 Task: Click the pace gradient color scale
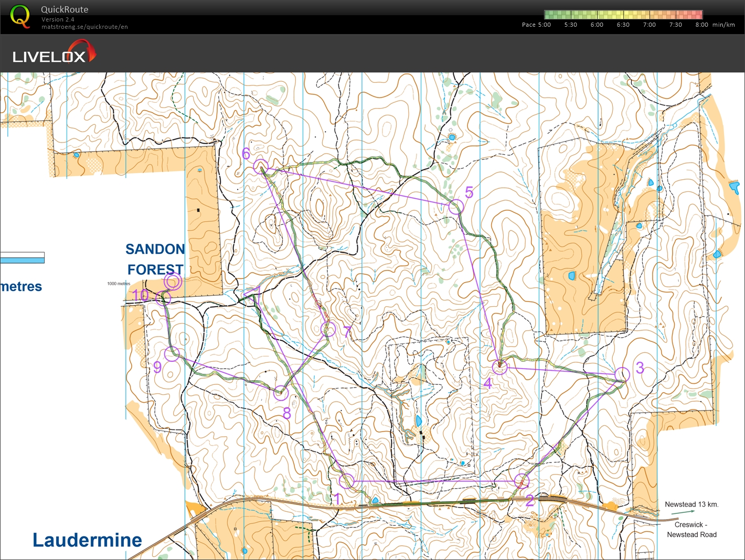tap(624, 14)
